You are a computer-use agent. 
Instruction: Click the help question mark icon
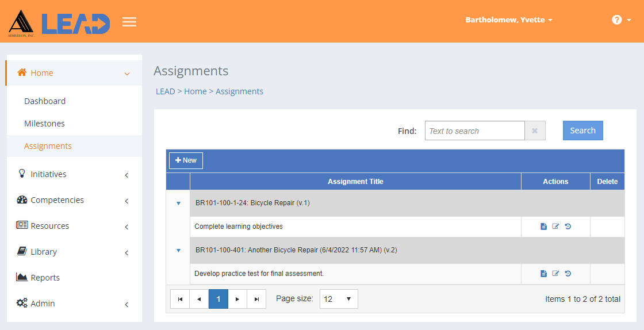616,20
